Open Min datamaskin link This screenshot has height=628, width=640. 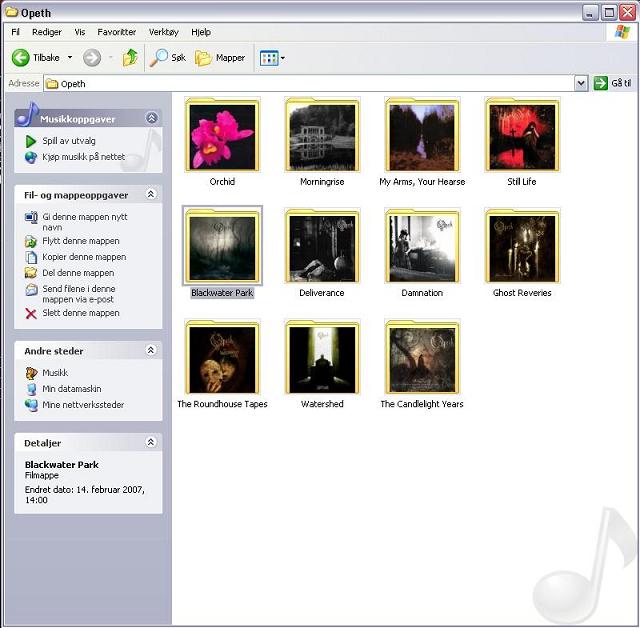coord(72,388)
